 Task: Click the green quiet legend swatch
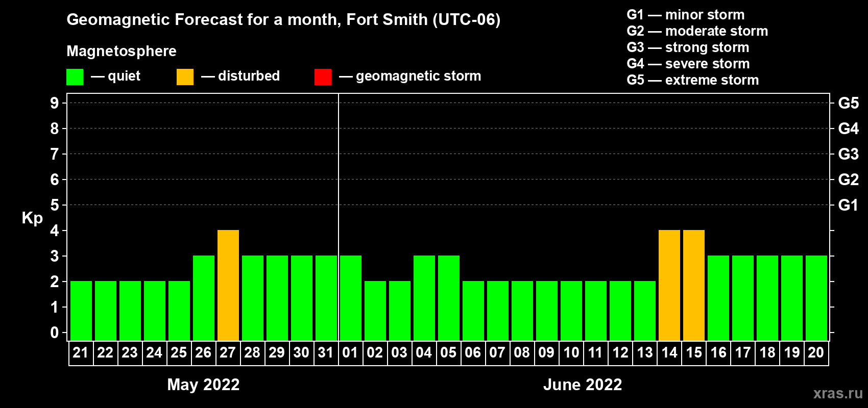75,77
